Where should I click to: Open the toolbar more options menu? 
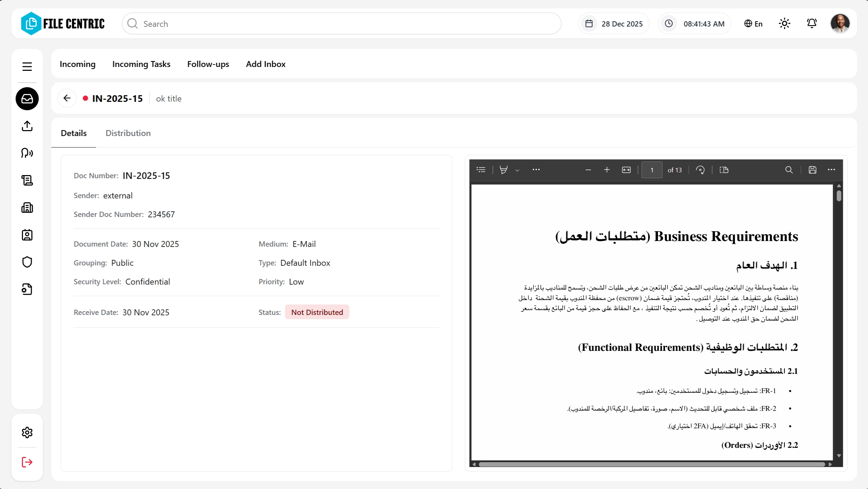[x=536, y=170]
